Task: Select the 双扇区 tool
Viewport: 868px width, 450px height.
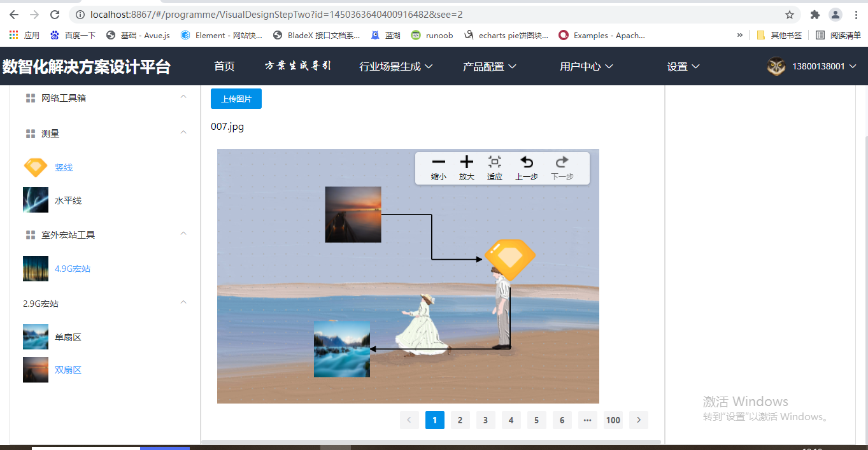Action: coord(68,370)
